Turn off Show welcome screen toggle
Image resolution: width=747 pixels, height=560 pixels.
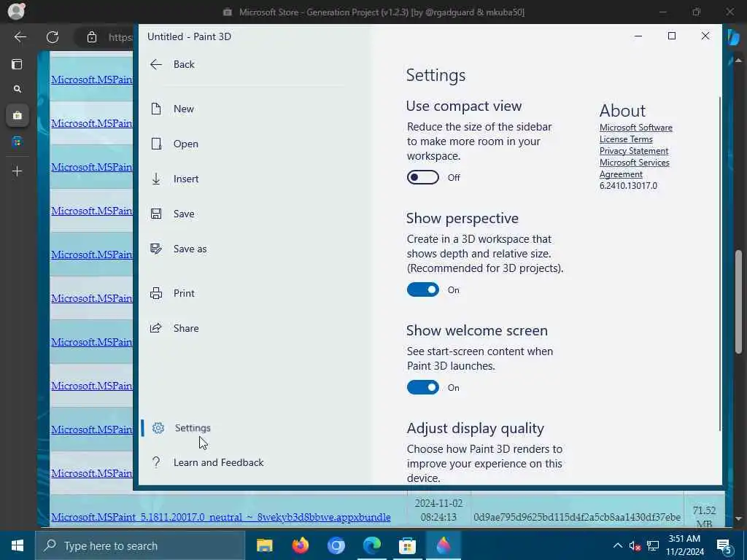tap(422, 387)
